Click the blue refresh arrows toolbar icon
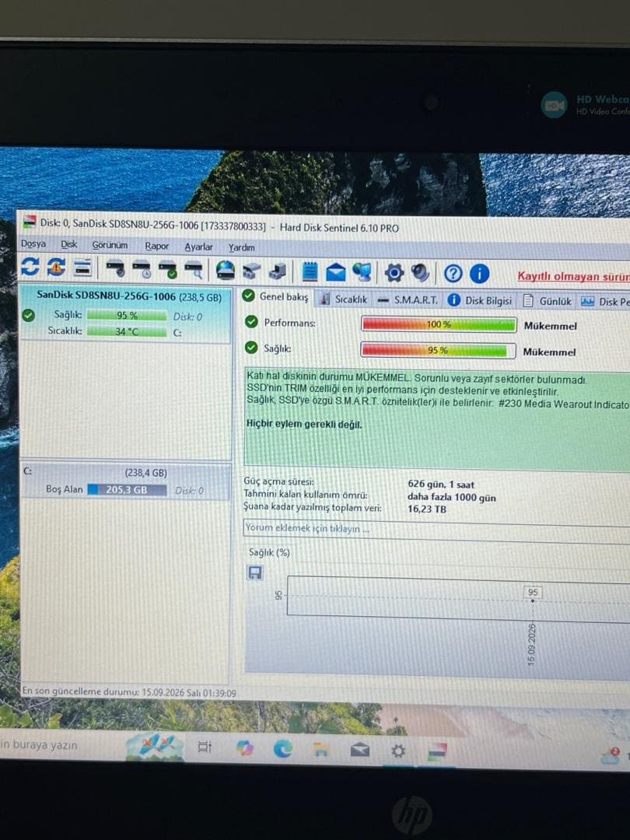Viewport: 630px width, 840px height. coord(30,267)
